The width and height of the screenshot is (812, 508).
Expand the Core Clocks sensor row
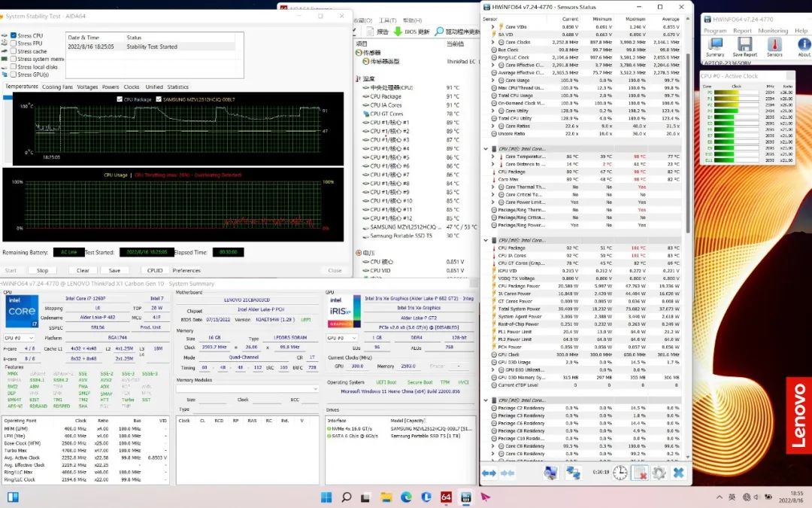[493, 42]
